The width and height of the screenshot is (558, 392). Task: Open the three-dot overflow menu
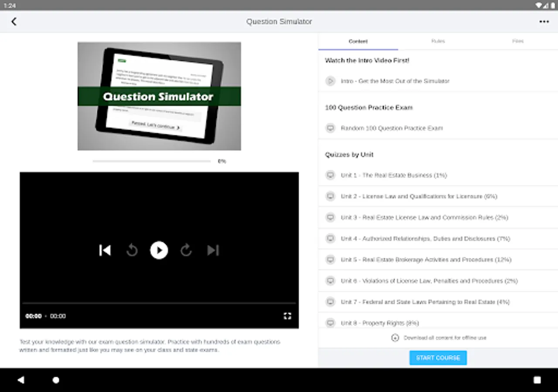click(544, 21)
